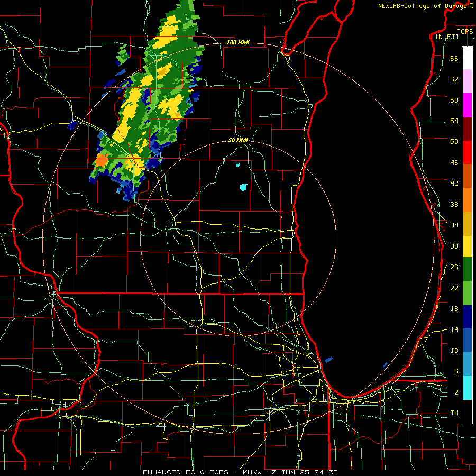Image resolution: width=476 pixels, height=476 pixels.
Task: Click the legend value label '34'
Action: 454,225
